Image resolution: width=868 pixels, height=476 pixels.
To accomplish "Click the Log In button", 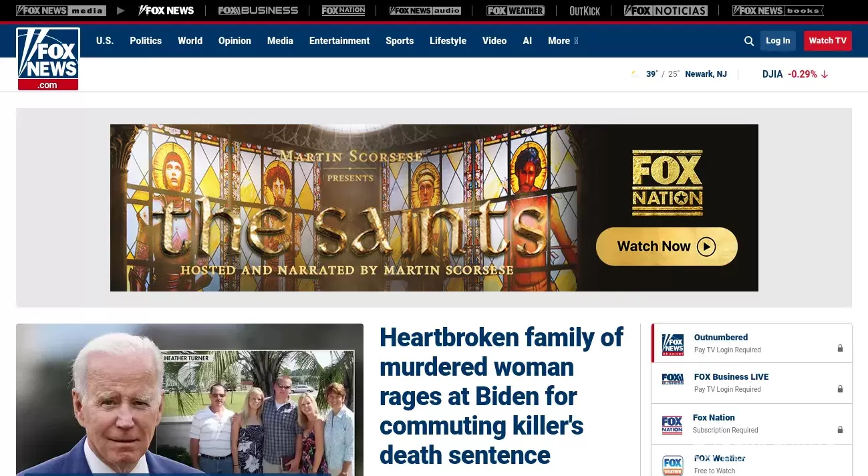I will (778, 41).
